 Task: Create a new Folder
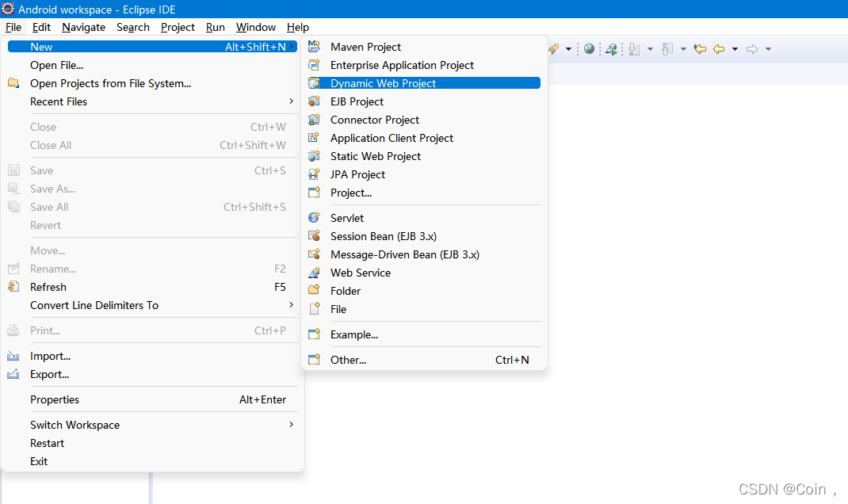(424, 291)
